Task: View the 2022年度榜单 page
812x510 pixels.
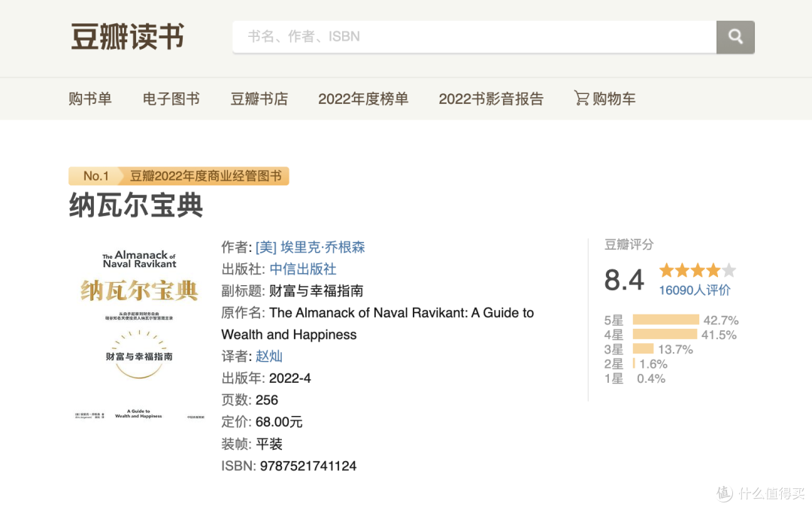Action: pos(363,99)
